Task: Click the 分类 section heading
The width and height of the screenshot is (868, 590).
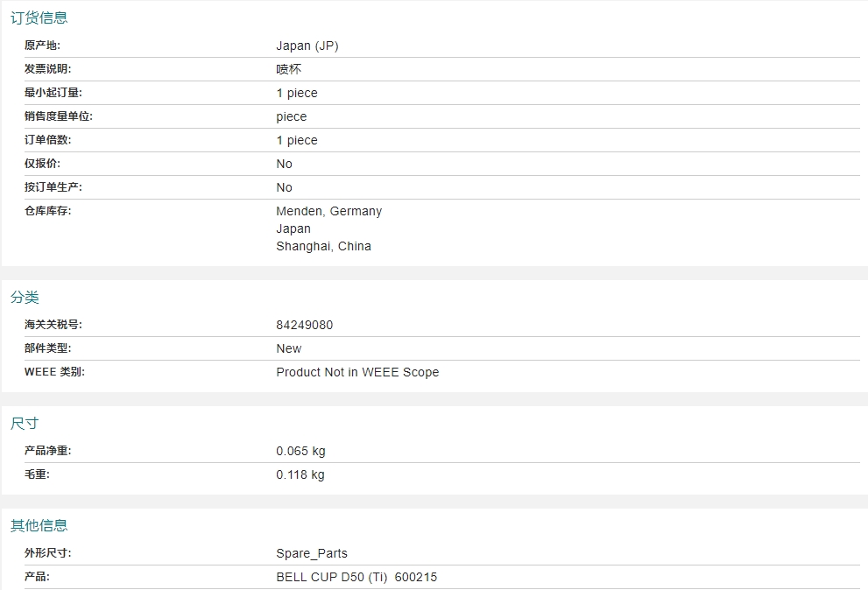Action: pyautogui.click(x=25, y=298)
